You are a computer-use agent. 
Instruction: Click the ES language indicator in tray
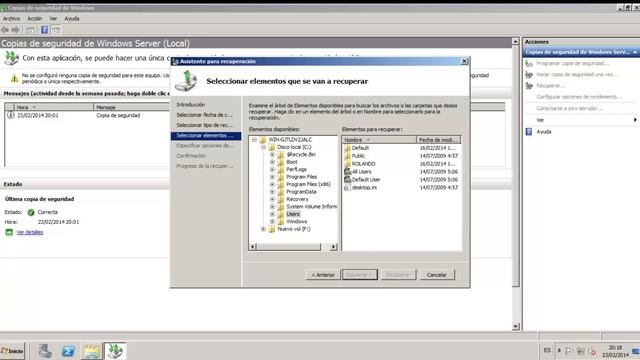547,350
